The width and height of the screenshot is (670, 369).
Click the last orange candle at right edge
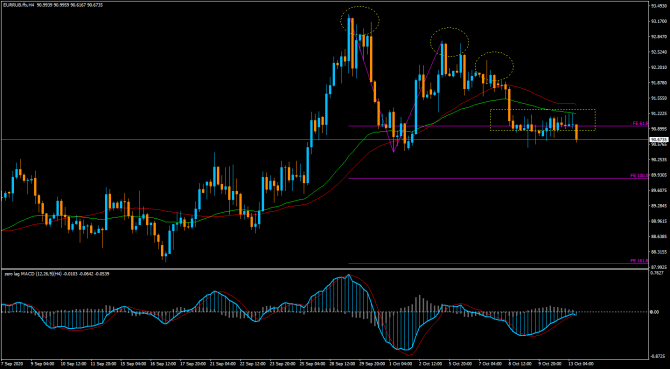[576, 133]
